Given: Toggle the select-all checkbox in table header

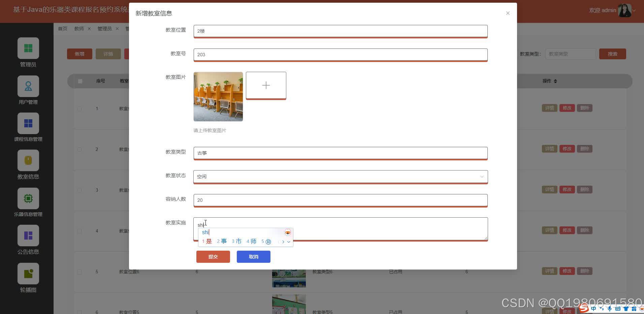Looking at the screenshot, I should tap(80, 81).
